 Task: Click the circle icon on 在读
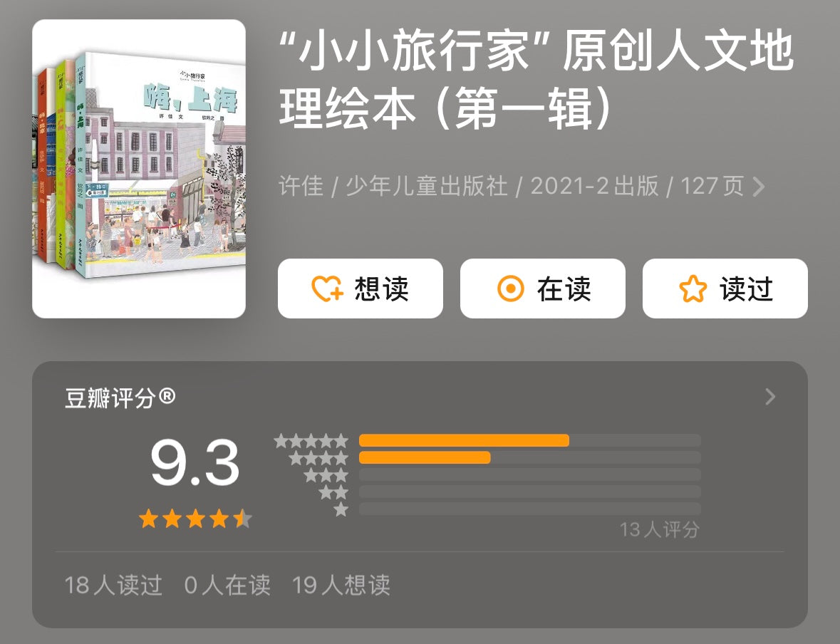click(511, 289)
